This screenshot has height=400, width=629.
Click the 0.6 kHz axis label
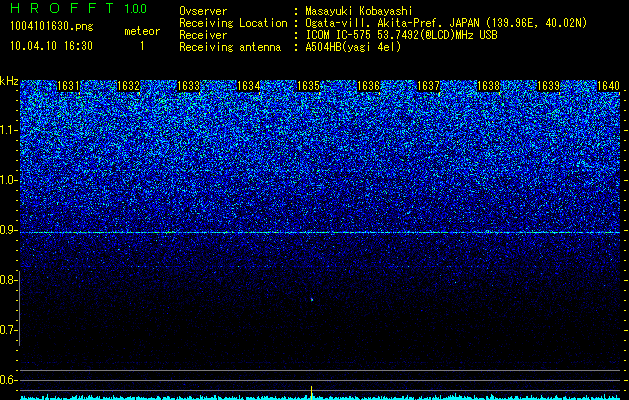tap(8, 380)
